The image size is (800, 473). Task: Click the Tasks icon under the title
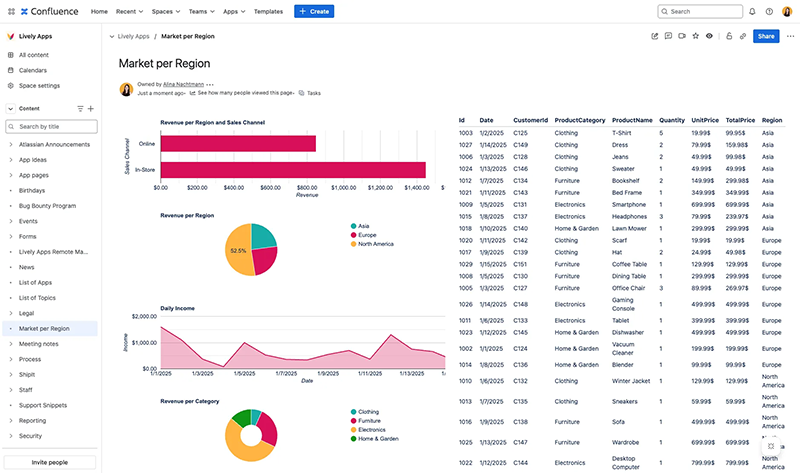point(302,93)
